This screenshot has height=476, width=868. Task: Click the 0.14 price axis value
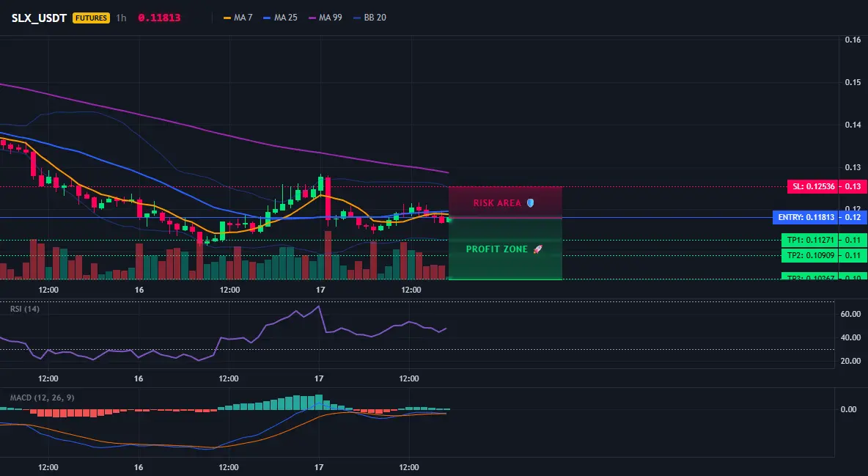pos(853,125)
